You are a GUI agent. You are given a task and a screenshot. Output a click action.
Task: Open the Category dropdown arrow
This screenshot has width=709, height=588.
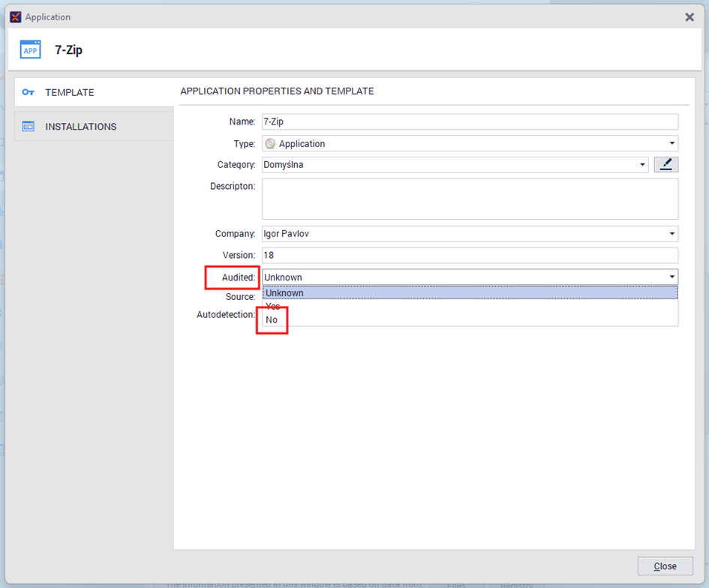(x=642, y=165)
